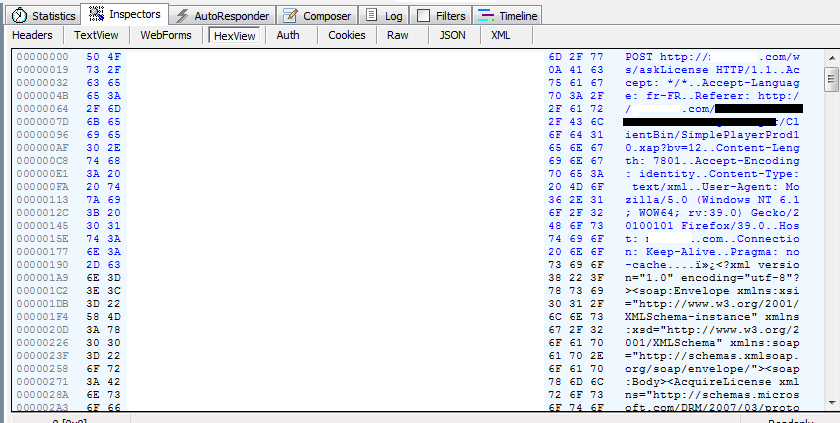
Task: Switch to the AutoResponder tab
Action: click(x=223, y=16)
